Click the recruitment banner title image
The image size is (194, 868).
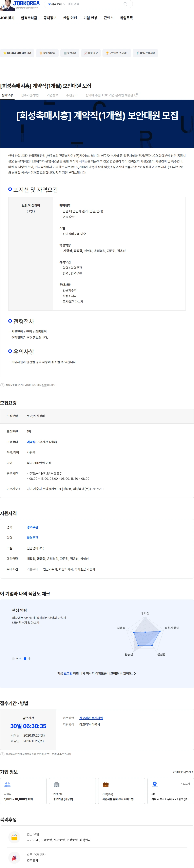pos(97,124)
